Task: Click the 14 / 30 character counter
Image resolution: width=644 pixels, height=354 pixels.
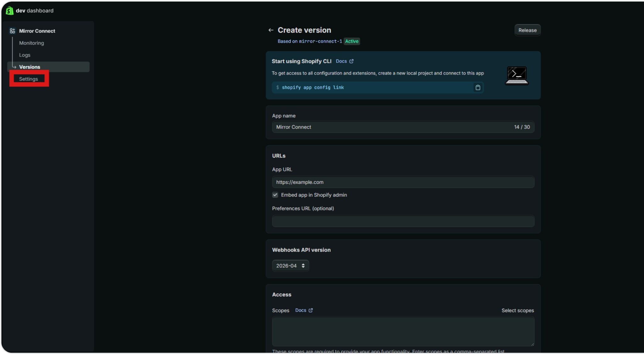Action: pos(522,127)
